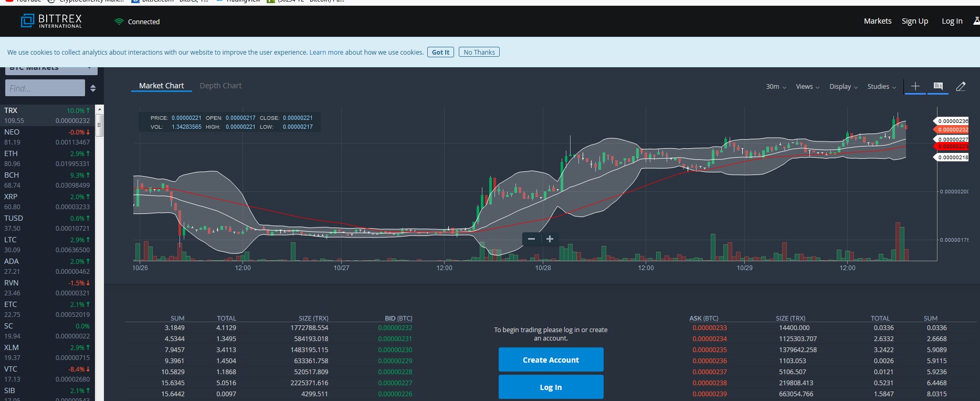Expand the Studies dropdown
Screen dimensions: 980x401
882,87
